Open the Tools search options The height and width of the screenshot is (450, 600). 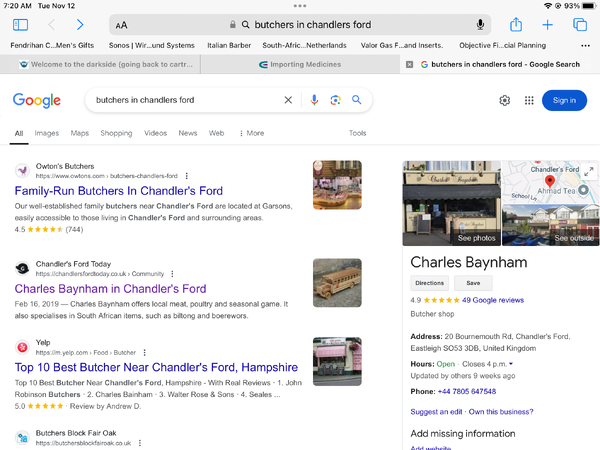[x=357, y=133]
